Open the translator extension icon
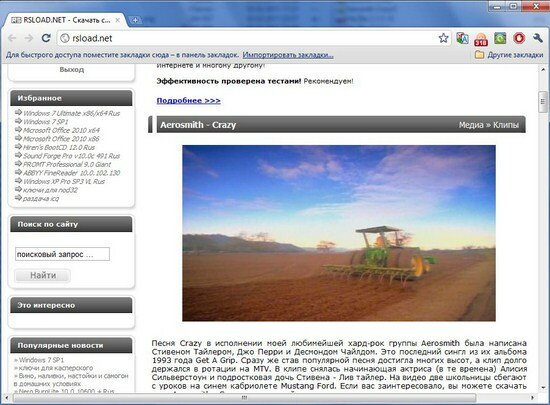The height and width of the screenshot is (405, 550). click(462, 38)
